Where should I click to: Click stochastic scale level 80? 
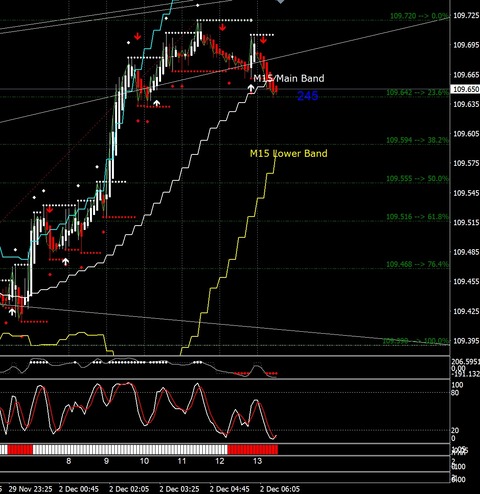[x=455, y=392]
